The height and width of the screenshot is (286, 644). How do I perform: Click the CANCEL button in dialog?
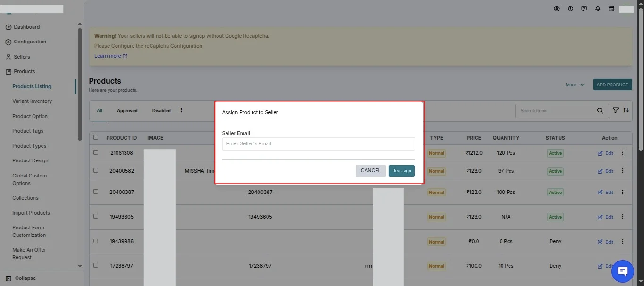pos(371,171)
